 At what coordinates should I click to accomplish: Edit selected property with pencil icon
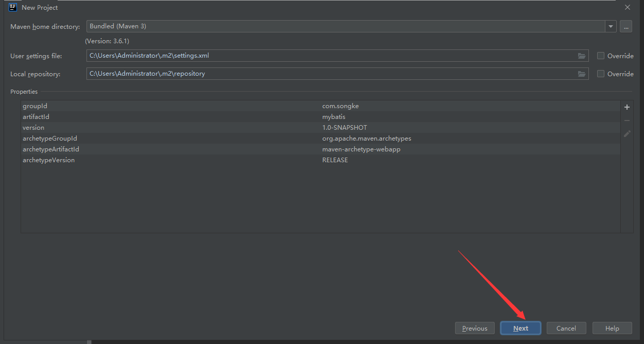point(627,134)
